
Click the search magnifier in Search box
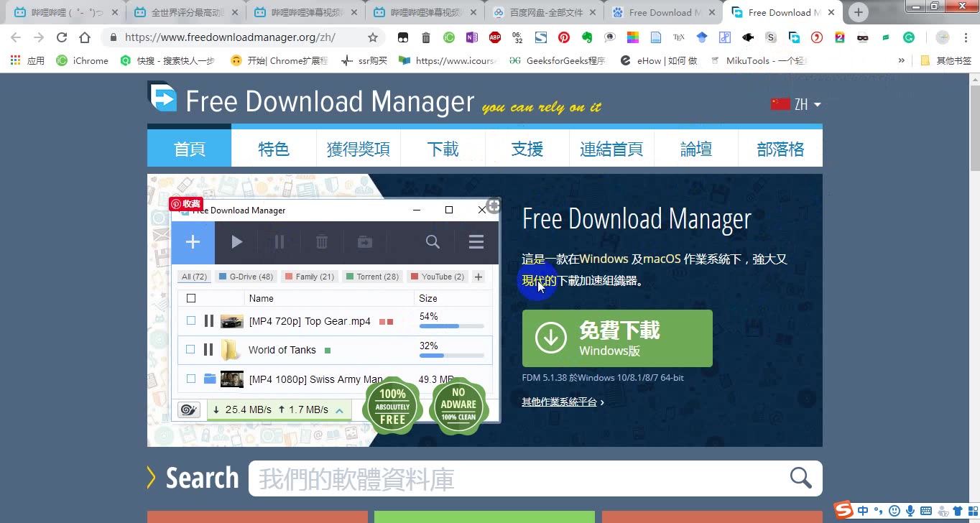pos(800,478)
